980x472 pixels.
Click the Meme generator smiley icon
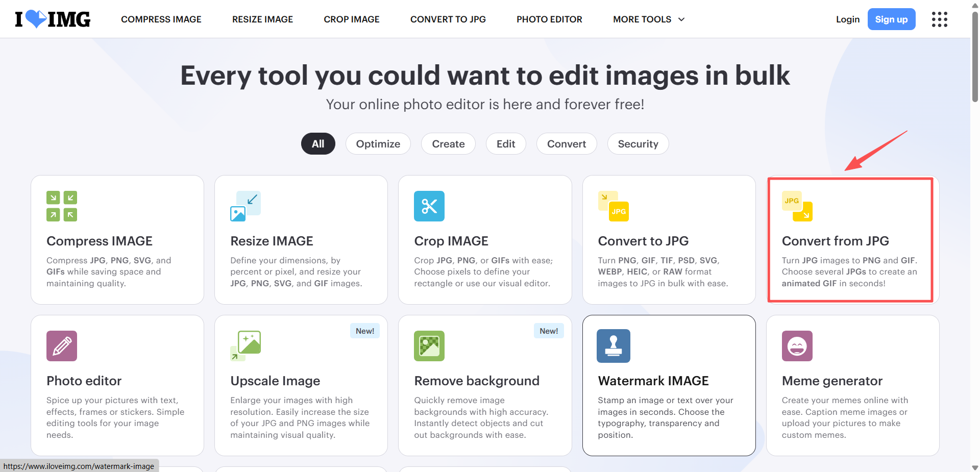[x=797, y=346]
